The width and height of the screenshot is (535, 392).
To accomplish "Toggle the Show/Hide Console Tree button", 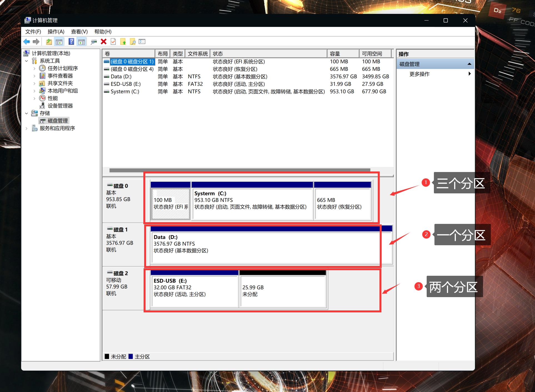I will [59, 42].
